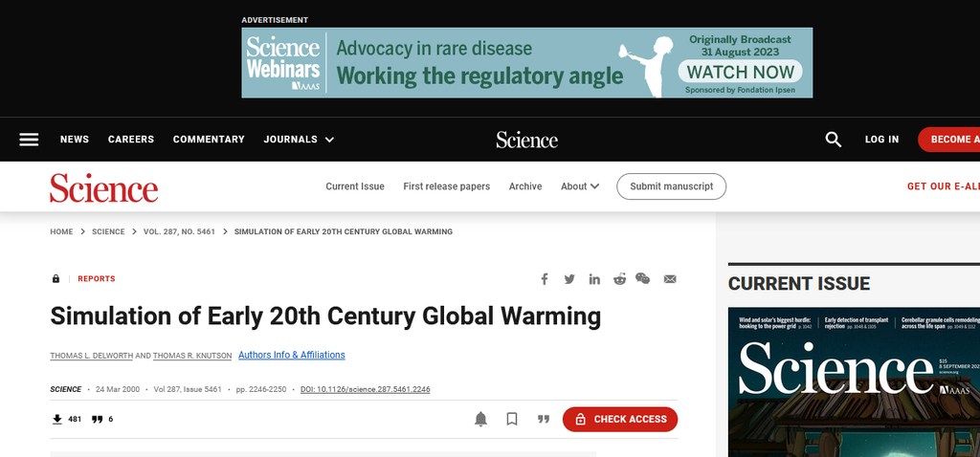Toggle the article alert bell
Image resolution: width=980 pixels, height=457 pixels.
click(x=480, y=419)
